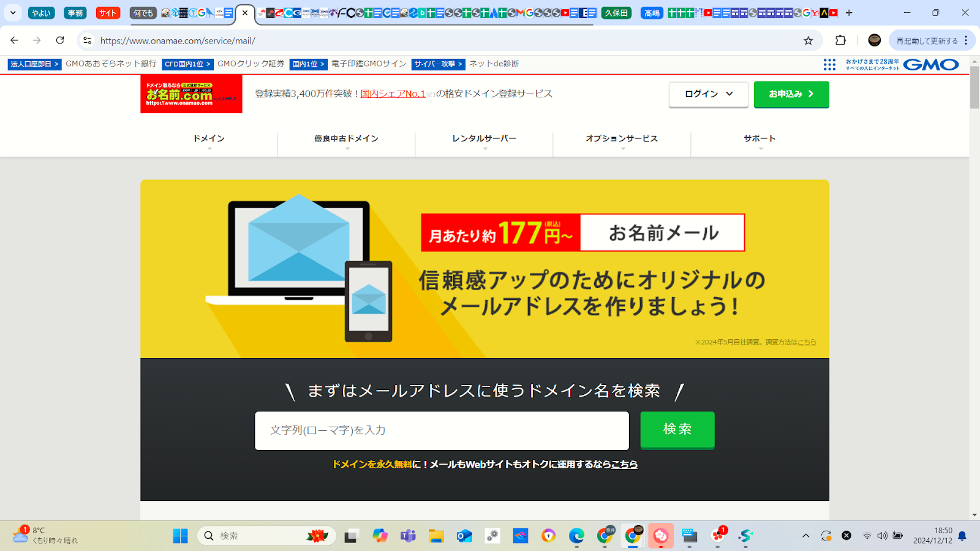Open the clock showing 18:50
This screenshot has height=551, width=980.
click(933, 536)
